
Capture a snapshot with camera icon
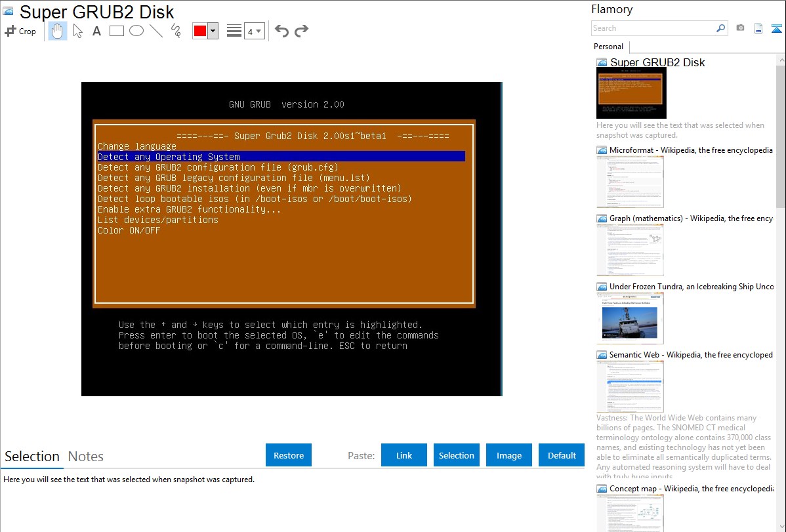pyautogui.click(x=740, y=28)
